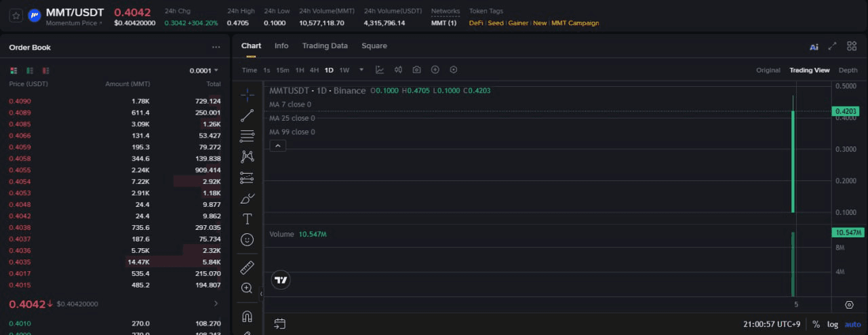Open order book more options menu
The image size is (868, 335).
216,47
